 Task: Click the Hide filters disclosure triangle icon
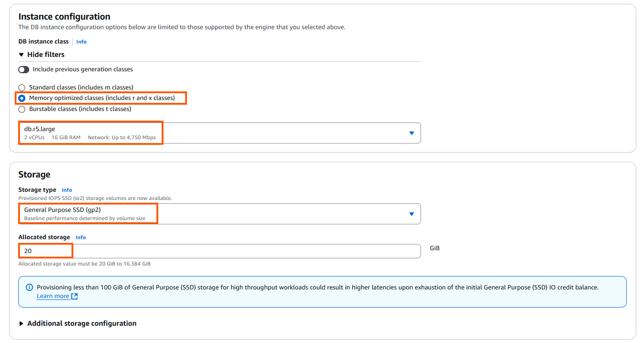coord(21,55)
